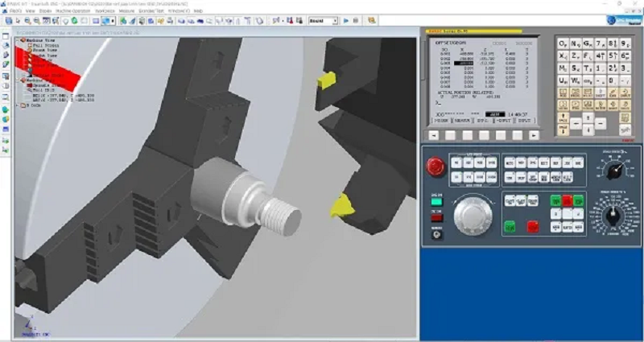Click the PAGE up key
Screen dimensions: 644x342
pyautogui.click(x=563, y=117)
